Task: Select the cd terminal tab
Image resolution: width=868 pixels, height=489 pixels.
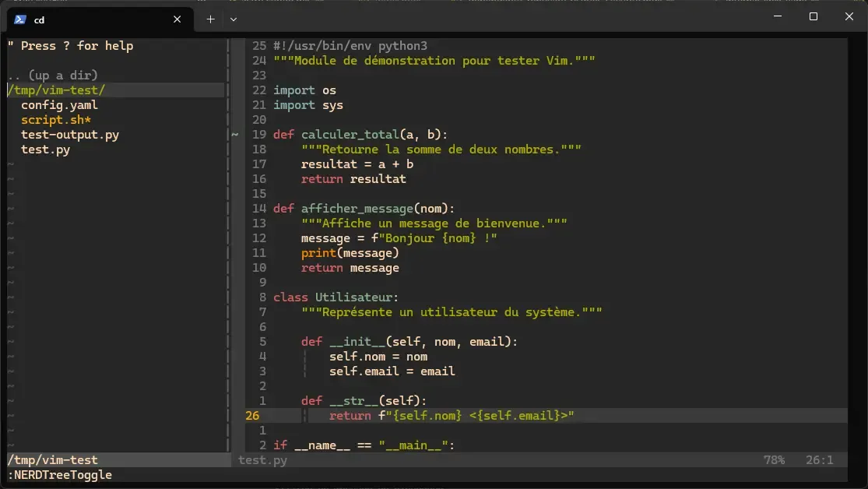Action: coord(93,19)
